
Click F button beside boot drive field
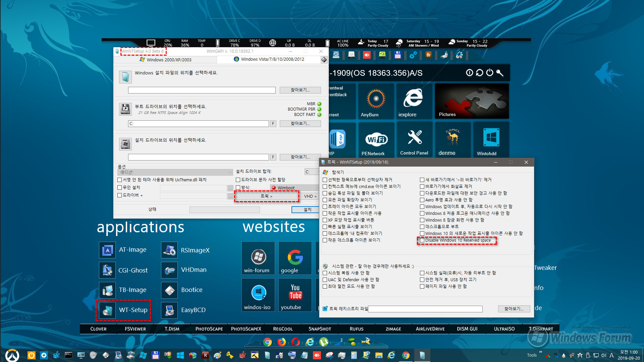point(273,124)
